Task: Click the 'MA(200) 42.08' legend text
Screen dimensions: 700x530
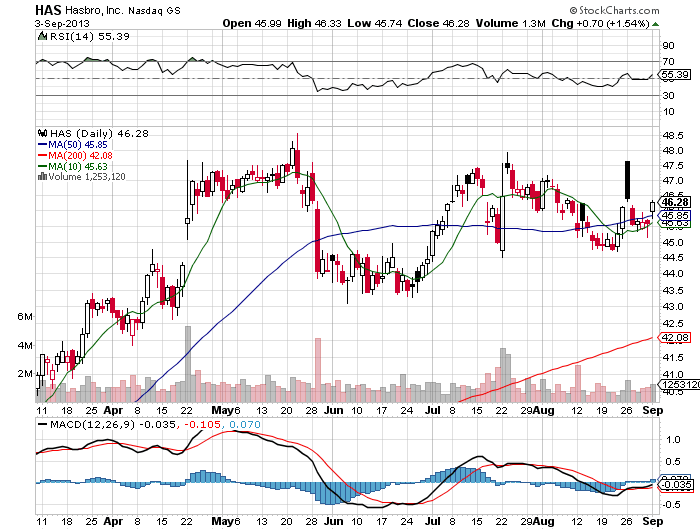Action: tap(80, 155)
